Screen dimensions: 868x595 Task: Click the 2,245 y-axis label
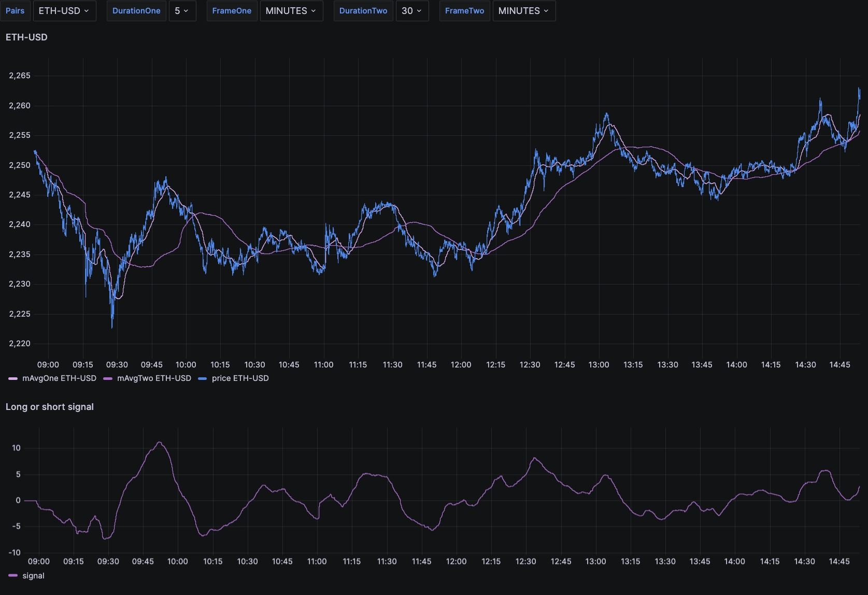[20, 195]
